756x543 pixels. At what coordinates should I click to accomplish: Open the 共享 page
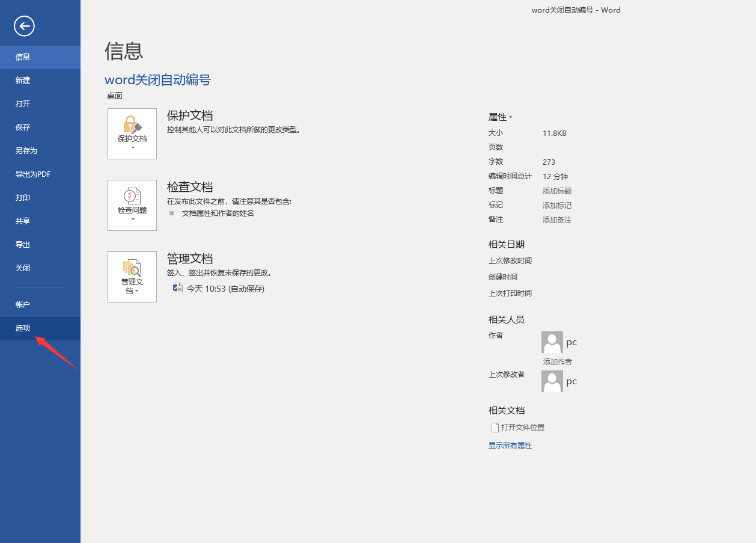[x=40, y=221]
